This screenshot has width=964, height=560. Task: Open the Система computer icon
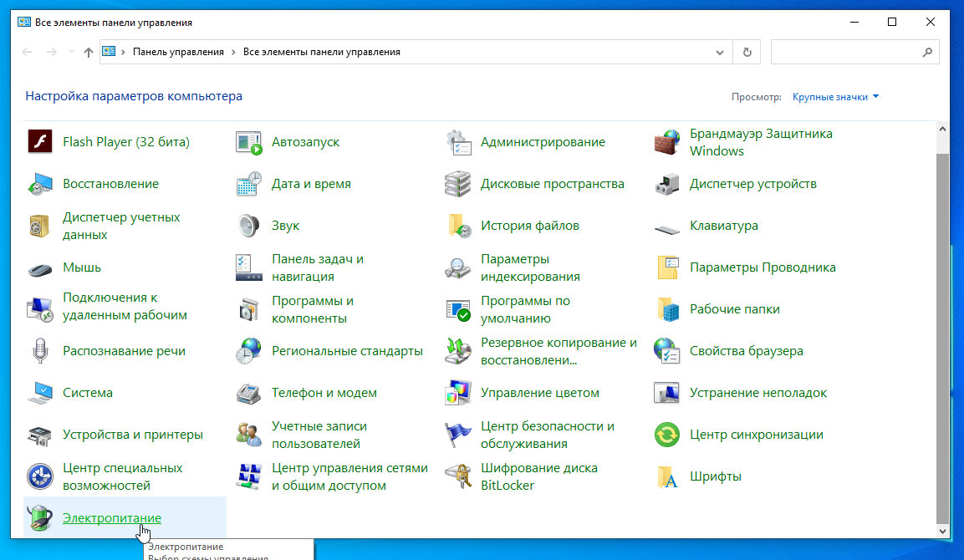[x=40, y=393]
